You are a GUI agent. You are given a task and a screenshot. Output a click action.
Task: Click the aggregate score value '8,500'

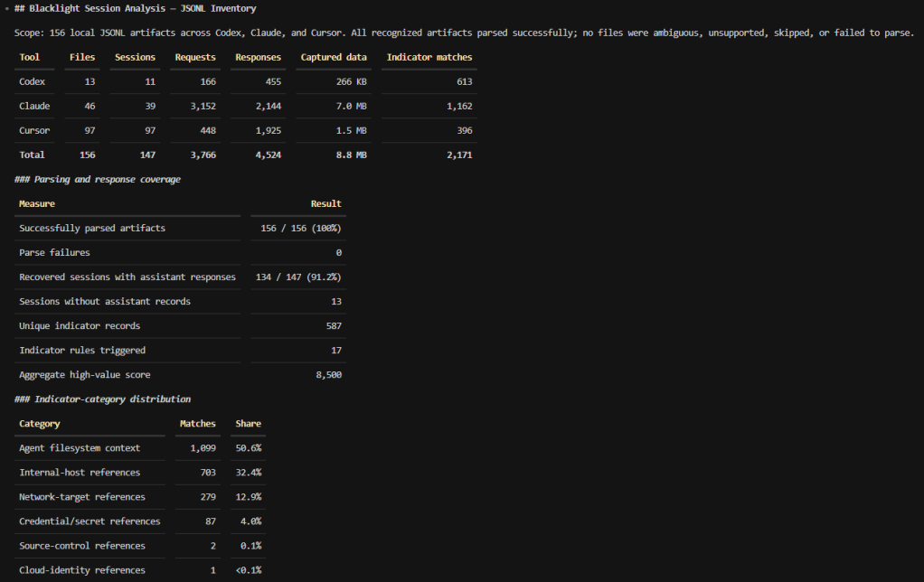click(328, 375)
